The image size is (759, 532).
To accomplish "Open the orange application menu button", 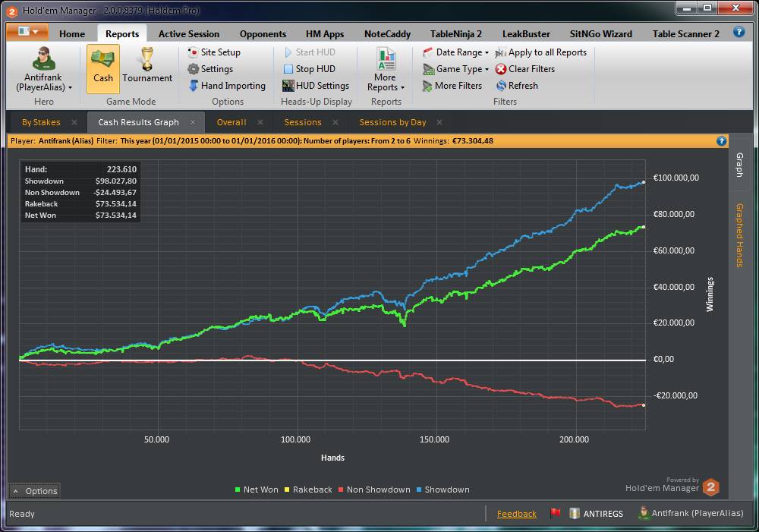I will tap(27, 32).
